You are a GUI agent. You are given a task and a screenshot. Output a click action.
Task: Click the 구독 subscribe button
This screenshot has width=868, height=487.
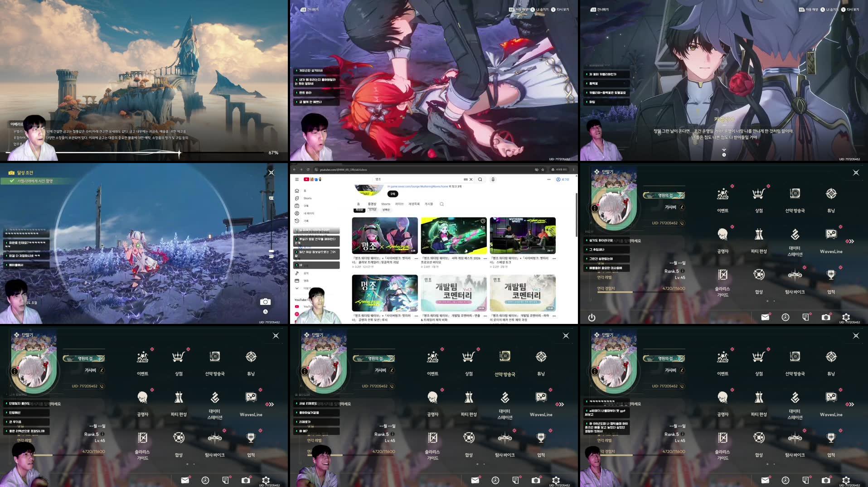click(393, 194)
